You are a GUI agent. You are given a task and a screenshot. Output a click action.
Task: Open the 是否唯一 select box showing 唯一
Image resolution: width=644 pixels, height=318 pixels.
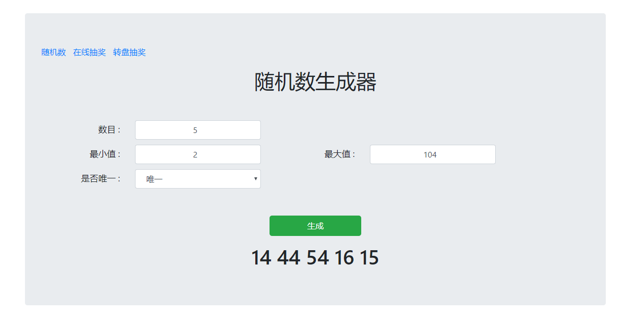click(198, 179)
